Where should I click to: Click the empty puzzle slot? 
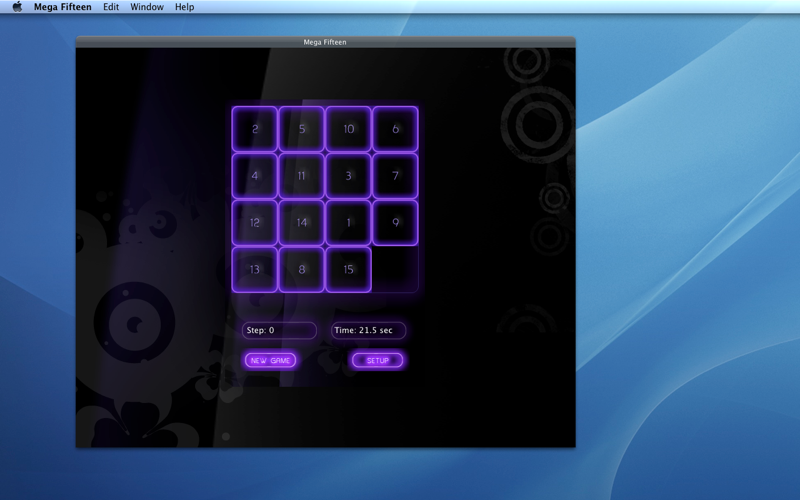click(395, 269)
